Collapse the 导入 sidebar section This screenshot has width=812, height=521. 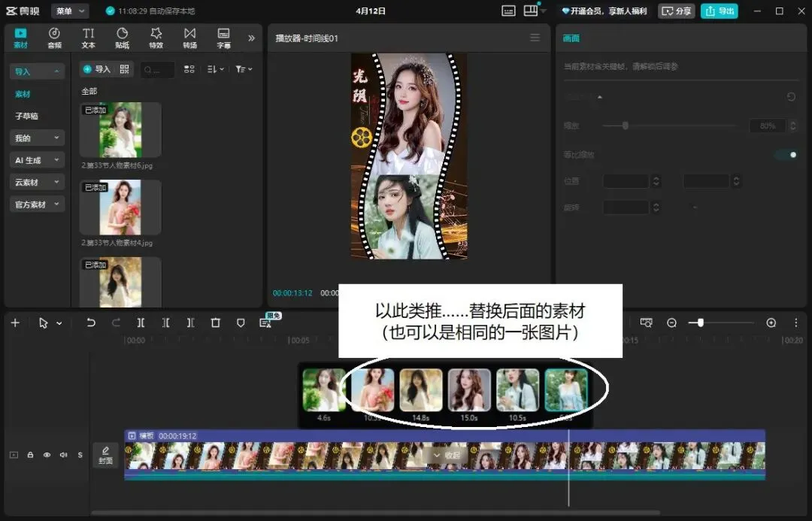coord(37,71)
